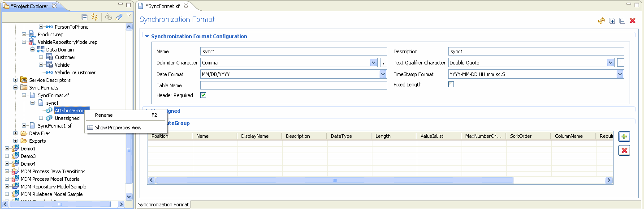Click Table Name input field
Image resolution: width=644 pixels, height=209 pixels.
pos(294,85)
